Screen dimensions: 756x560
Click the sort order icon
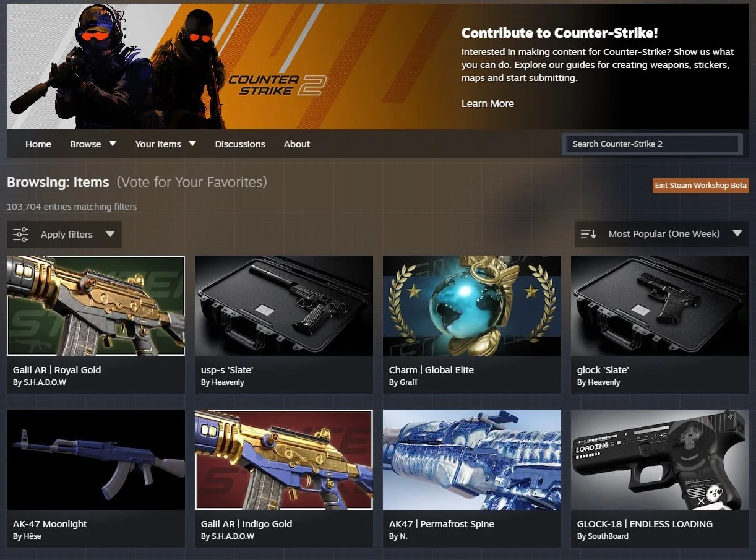pos(588,234)
